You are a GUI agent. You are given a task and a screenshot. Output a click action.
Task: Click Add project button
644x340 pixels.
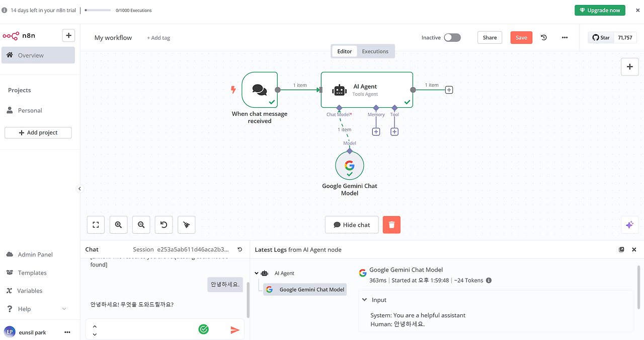click(x=38, y=132)
